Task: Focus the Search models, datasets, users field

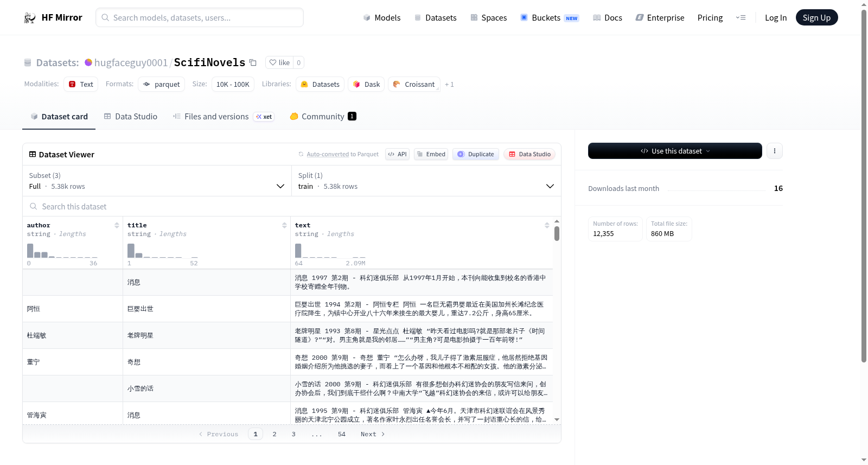Action: [200, 17]
